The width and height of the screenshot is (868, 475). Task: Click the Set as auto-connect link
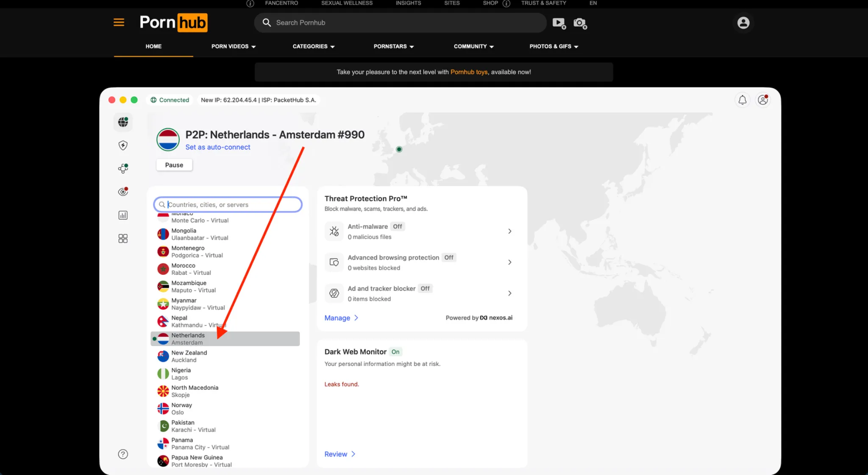point(218,147)
